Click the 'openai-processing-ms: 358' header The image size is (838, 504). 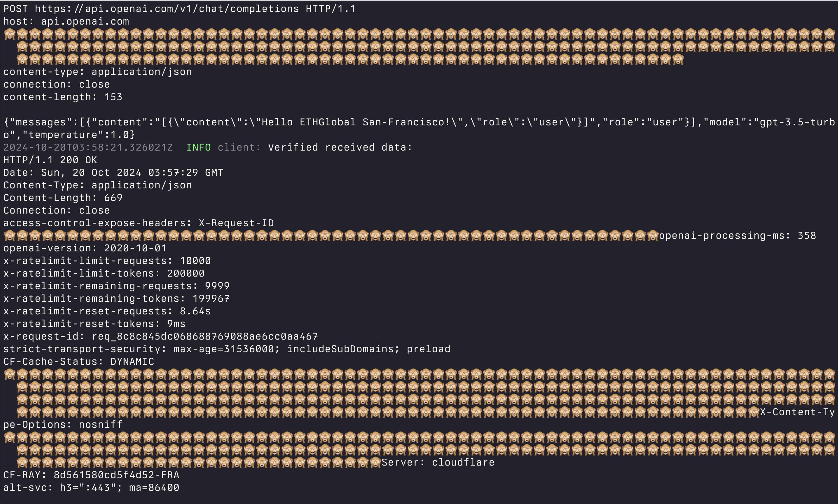click(x=737, y=235)
